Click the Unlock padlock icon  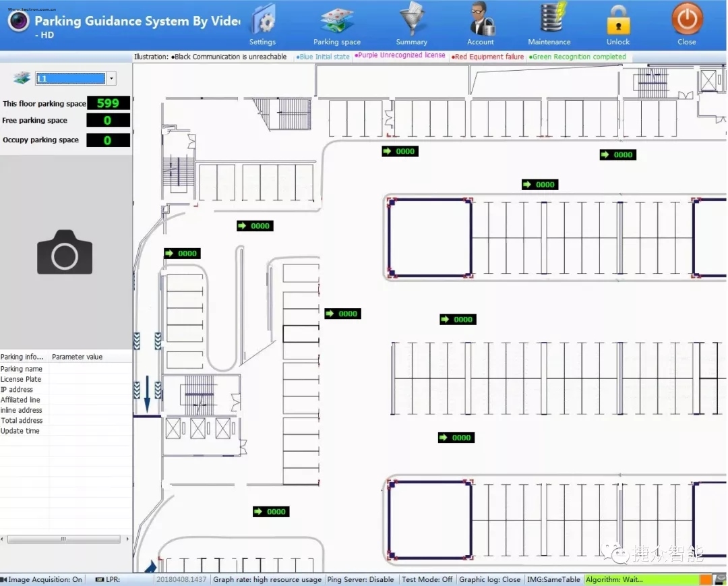[x=618, y=20]
